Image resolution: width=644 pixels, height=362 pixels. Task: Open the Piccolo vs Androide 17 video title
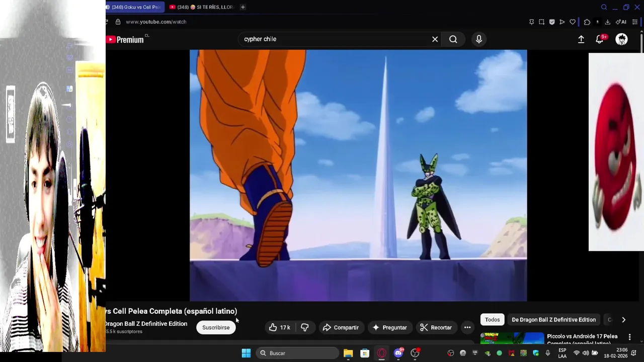click(x=582, y=339)
